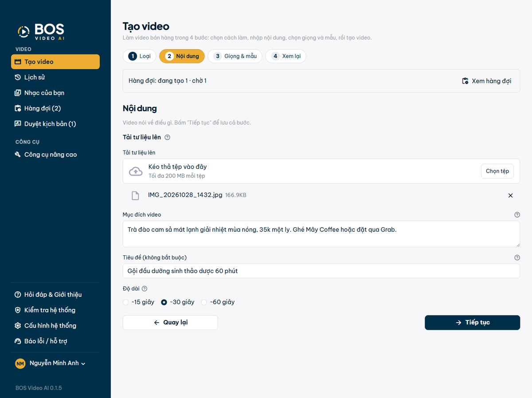Continue with the Tiếp tục button

tap(472, 323)
